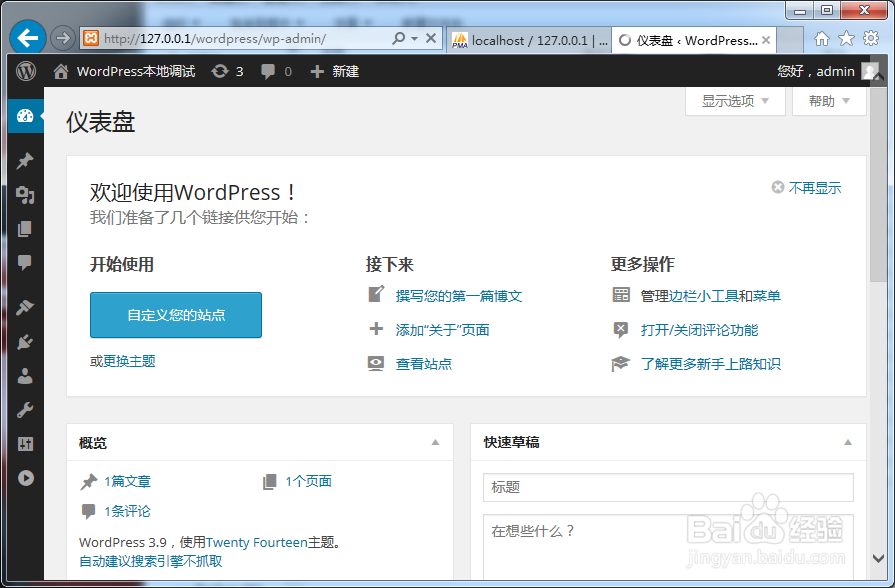Expand the 显示选项 screen options panel
Screen dimensions: 895x588
[x=735, y=102]
